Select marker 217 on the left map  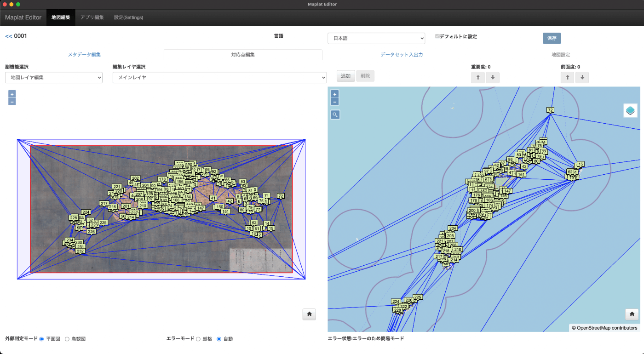click(104, 203)
